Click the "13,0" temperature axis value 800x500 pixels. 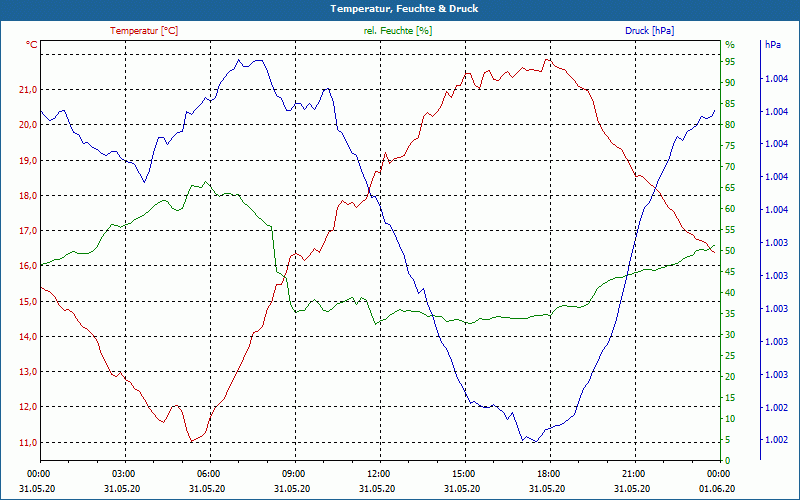(x=29, y=372)
